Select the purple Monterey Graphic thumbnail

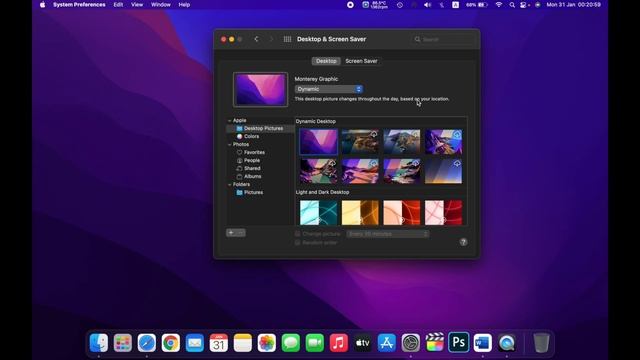[x=318, y=142]
